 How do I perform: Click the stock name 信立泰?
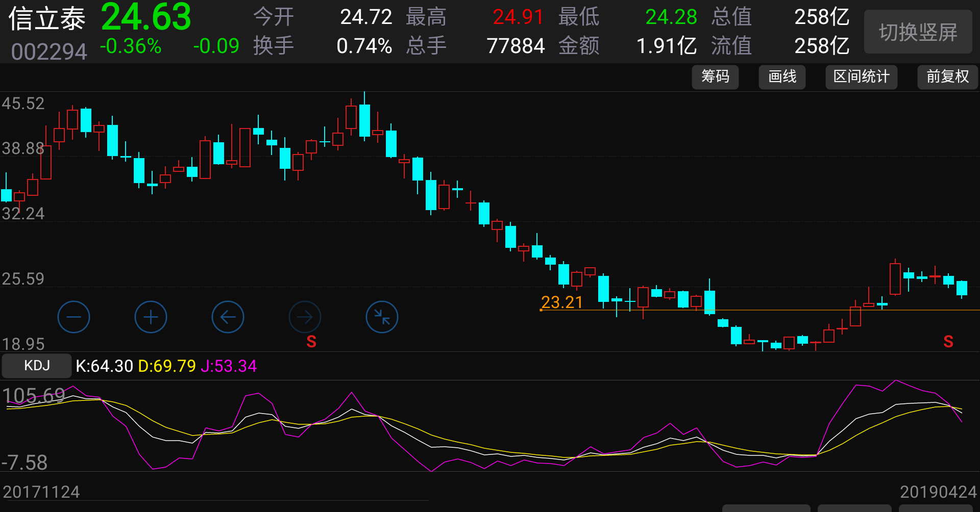(x=47, y=19)
